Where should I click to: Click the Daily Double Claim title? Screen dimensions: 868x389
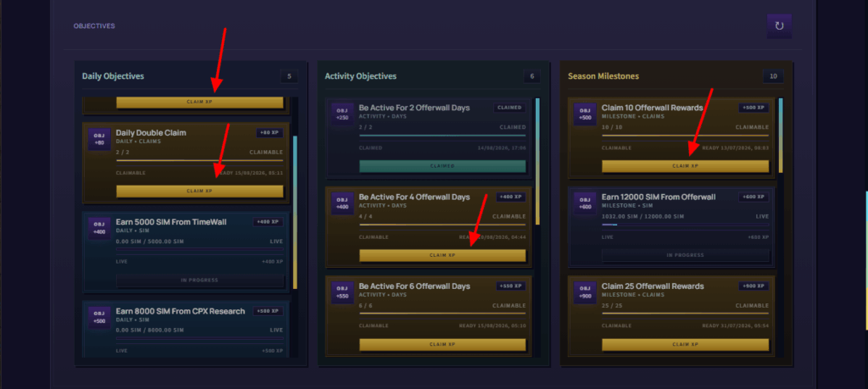click(x=151, y=133)
